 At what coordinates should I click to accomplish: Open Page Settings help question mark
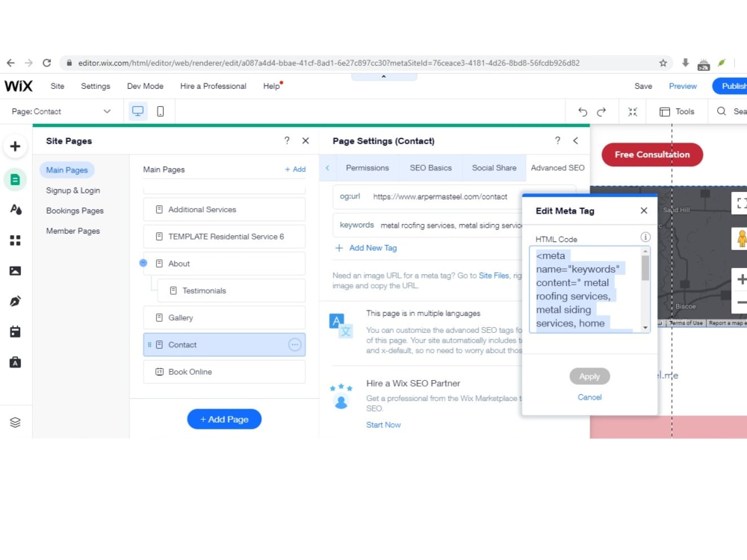click(x=557, y=140)
